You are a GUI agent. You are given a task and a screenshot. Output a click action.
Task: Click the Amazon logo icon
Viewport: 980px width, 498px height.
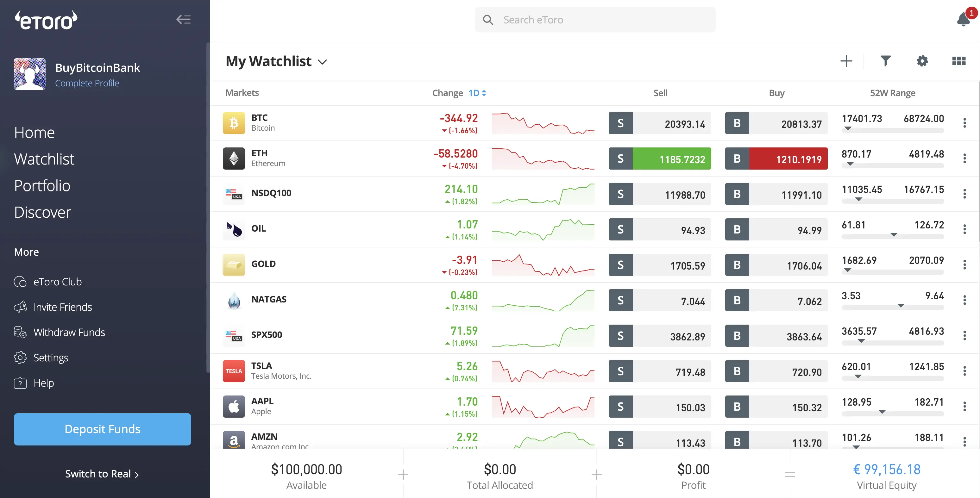pos(234,439)
